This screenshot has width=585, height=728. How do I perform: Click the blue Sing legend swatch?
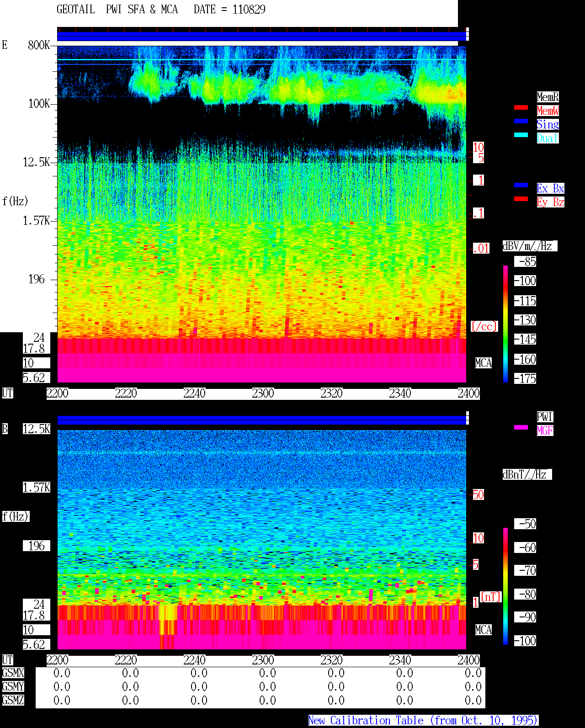point(521,121)
